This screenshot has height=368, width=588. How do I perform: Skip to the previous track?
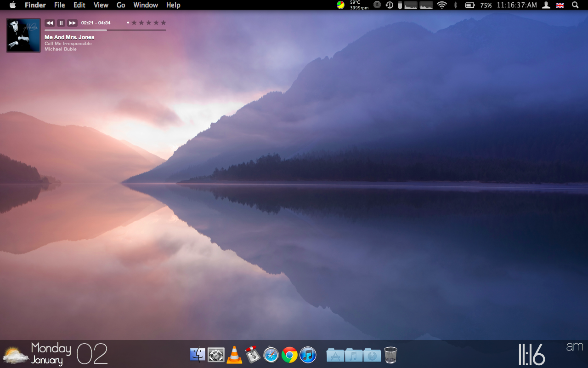[50, 23]
